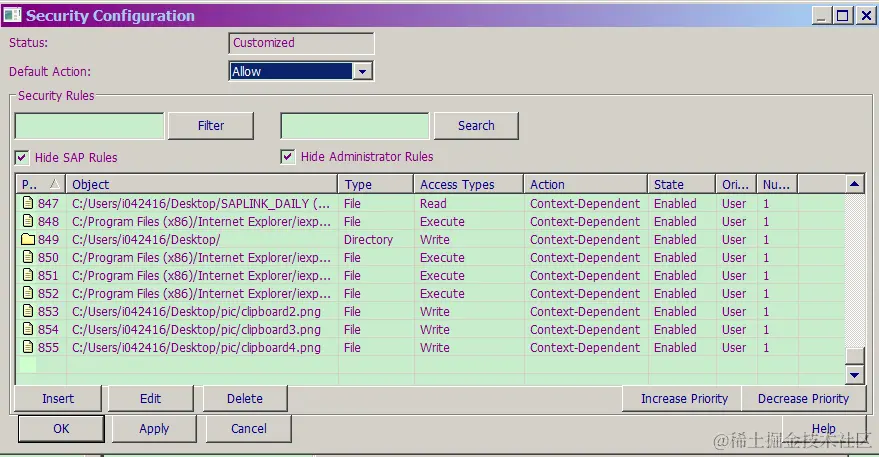This screenshot has height=457, width=879.
Task: Select the SAPLINK_DAILY object in row 847
Action: (x=201, y=204)
